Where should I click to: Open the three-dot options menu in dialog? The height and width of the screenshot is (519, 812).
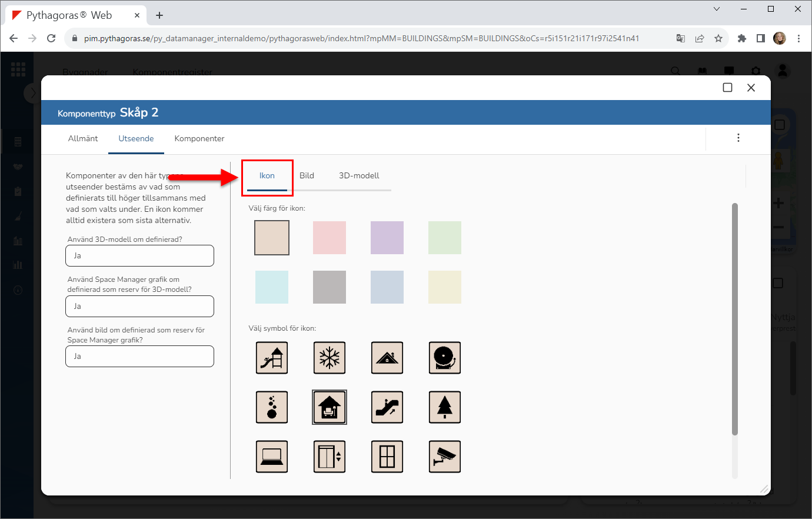tap(738, 138)
